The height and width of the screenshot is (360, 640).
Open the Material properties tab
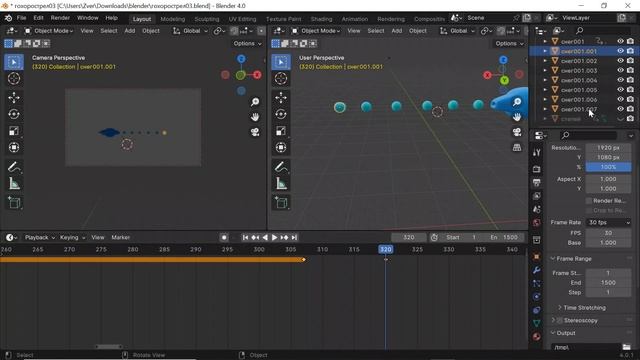537,337
